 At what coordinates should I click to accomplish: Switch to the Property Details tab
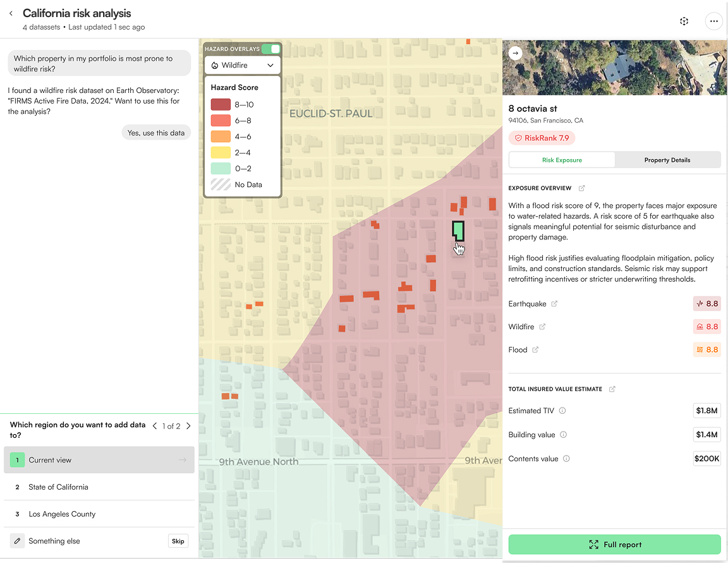(x=667, y=160)
